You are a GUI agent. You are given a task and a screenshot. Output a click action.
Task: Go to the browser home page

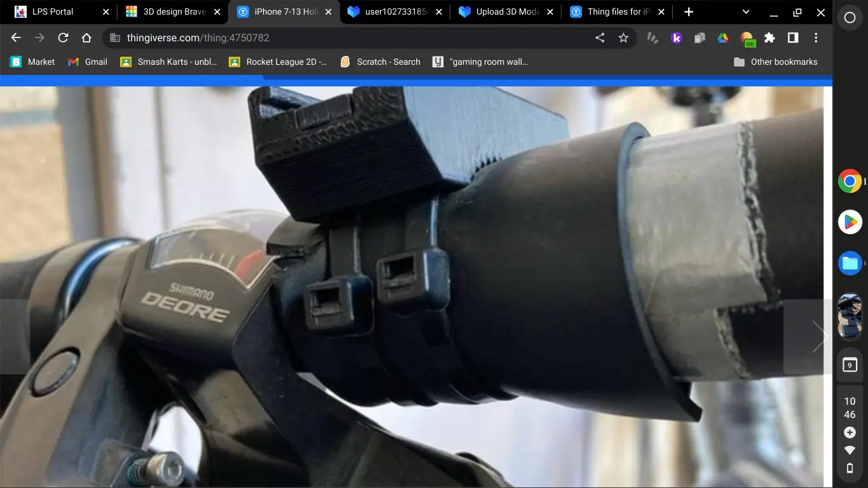(86, 38)
